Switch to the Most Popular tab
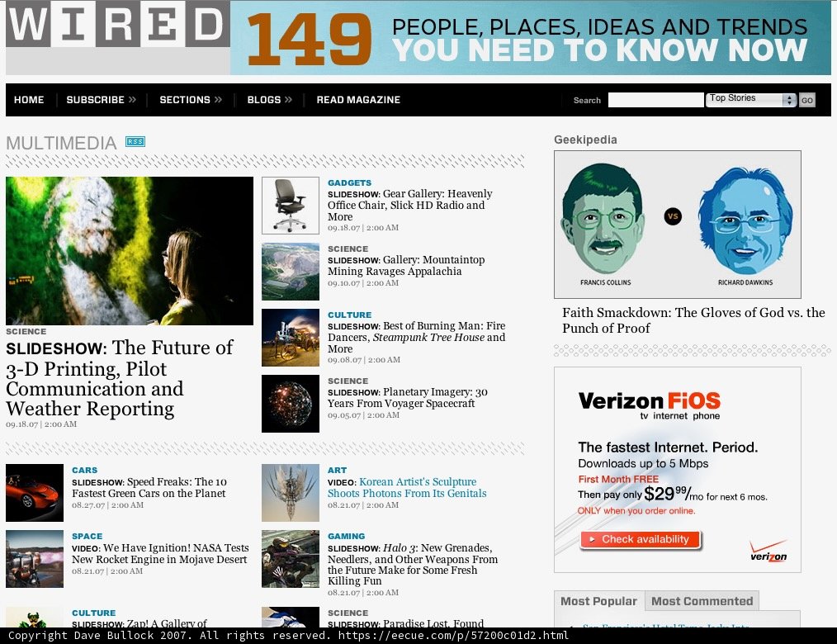The width and height of the screenshot is (837, 644). pyautogui.click(x=599, y=601)
